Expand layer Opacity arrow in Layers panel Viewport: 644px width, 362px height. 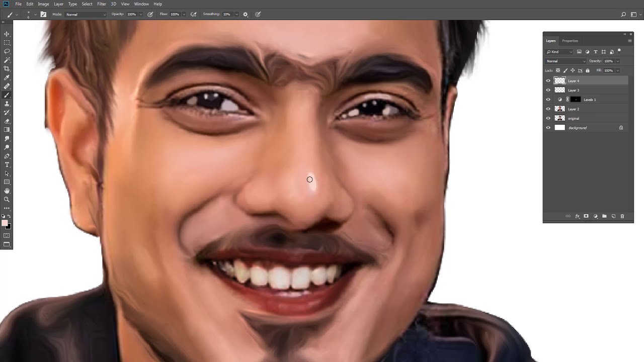(x=618, y=61)
